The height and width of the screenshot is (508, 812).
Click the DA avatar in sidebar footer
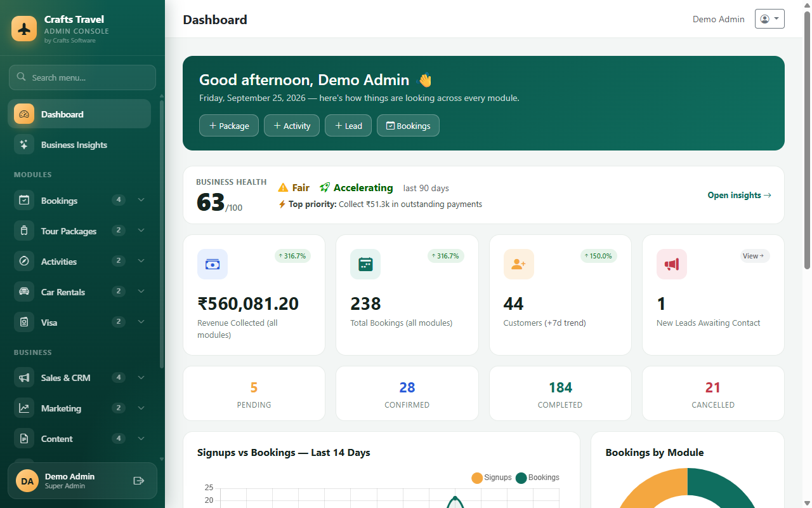[27, 481]
